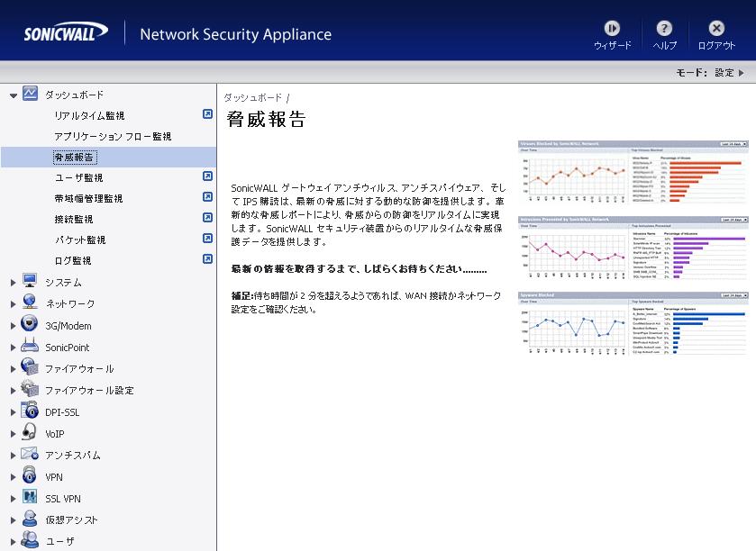Click the SonicPoint menu label
Screen dimensions: 756x551
coord(68,348)
